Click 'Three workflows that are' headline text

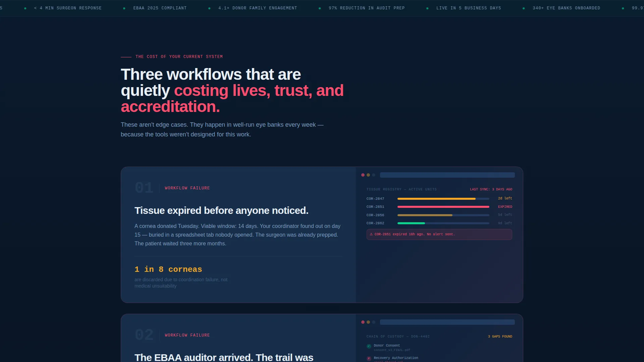pyautogui.click(x=211, y=74)
